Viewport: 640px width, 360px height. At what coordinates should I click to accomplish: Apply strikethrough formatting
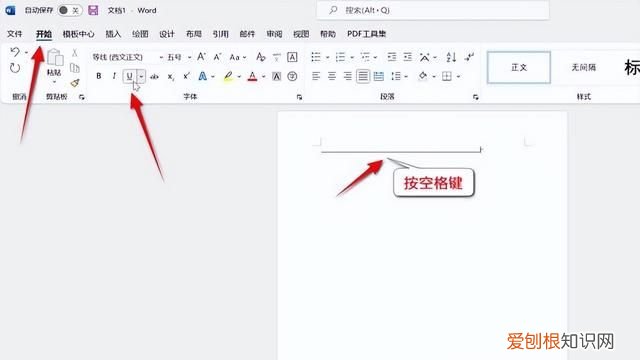154,76
